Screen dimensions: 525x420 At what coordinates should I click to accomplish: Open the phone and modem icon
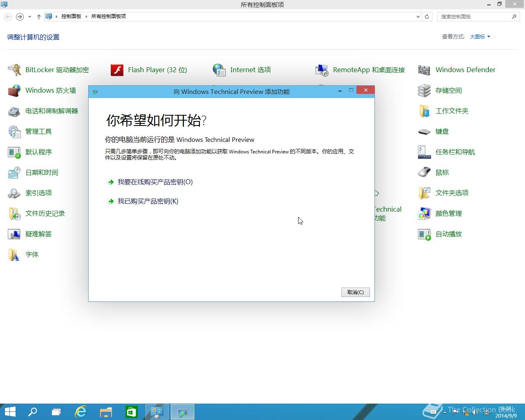[14, 111]
